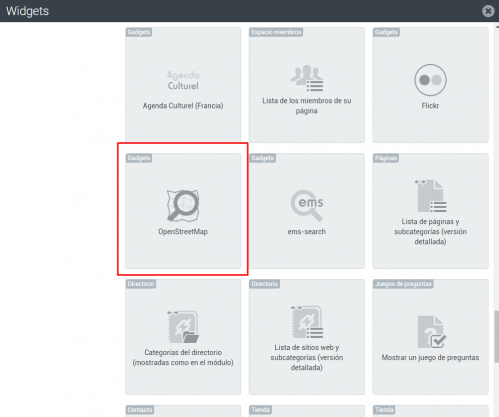This screenshot has width=499, height=417.
Task: Click the members list people icon
Action: tap(307, 78)
